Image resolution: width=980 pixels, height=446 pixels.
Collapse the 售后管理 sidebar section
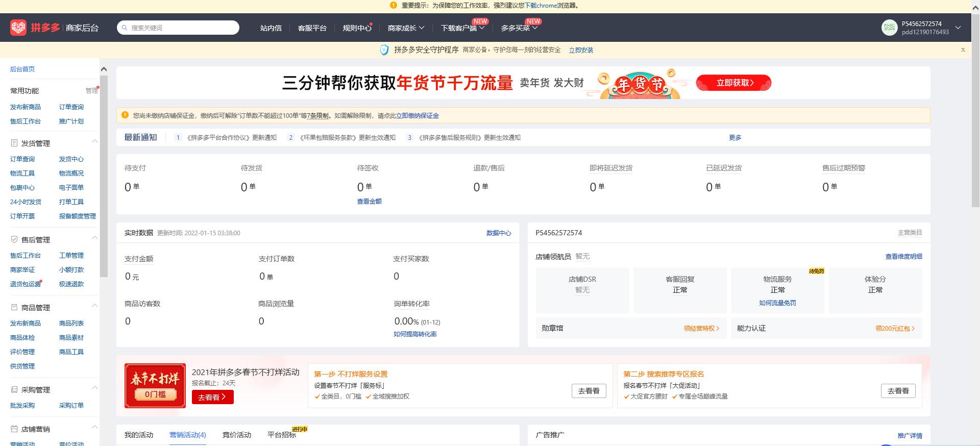point(94,238)
